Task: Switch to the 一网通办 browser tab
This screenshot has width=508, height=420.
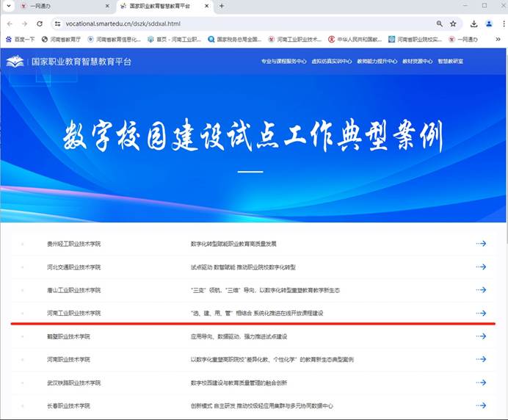Action: click(51, 6)
